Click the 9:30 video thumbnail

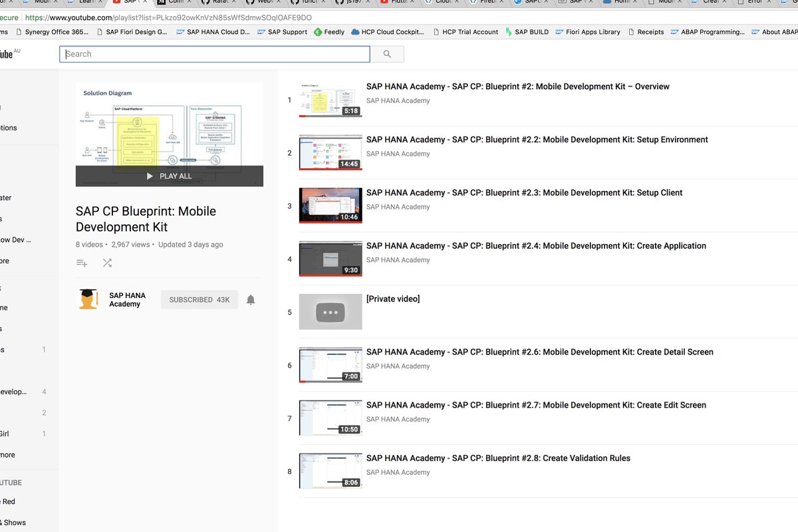pos(331,259)
